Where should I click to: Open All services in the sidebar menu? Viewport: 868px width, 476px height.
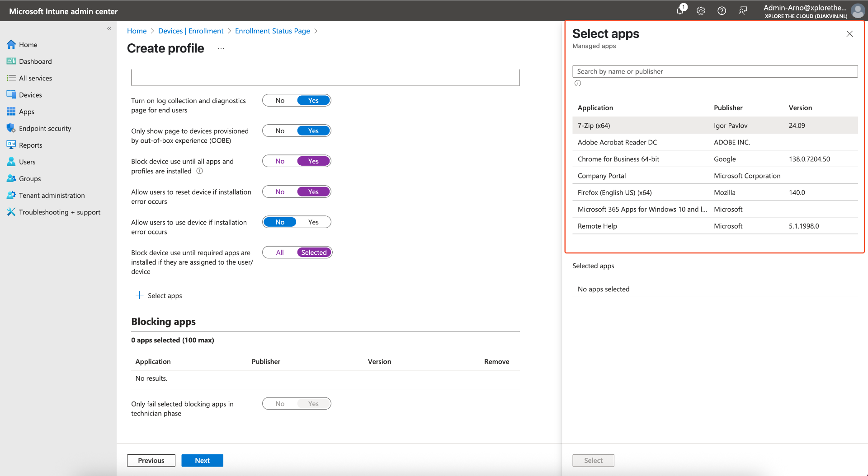pos(35,78)
